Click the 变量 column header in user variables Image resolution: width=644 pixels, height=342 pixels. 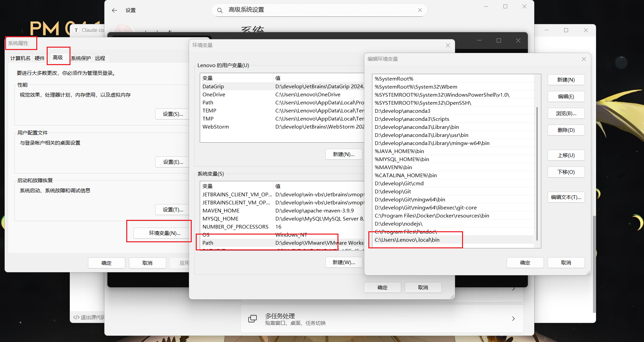pyautogui.click(x=237, y=78)
